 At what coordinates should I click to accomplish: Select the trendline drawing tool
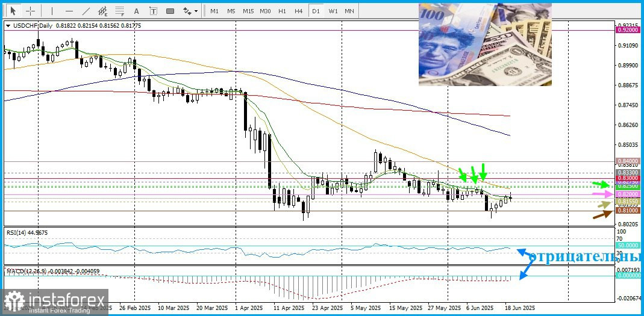coord(86,11)
